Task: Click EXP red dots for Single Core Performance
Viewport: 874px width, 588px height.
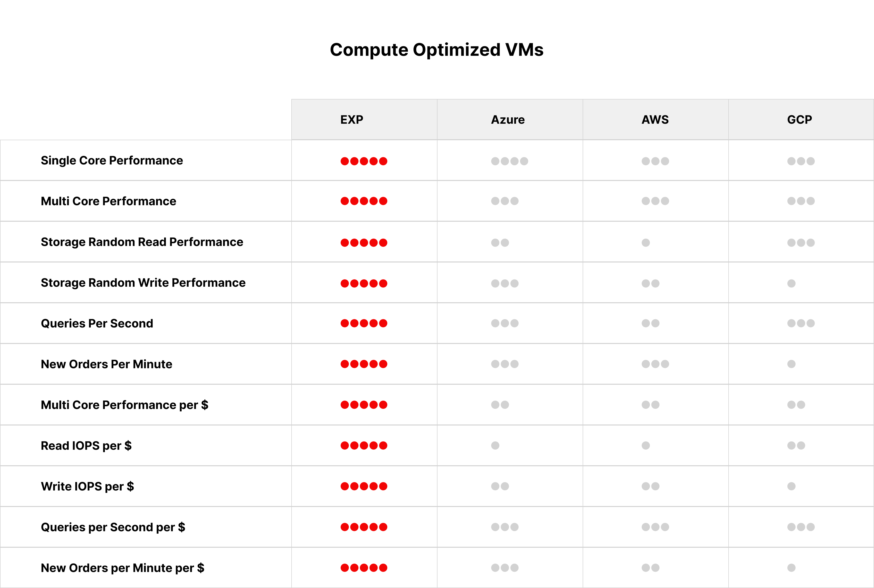Action: 364,161
